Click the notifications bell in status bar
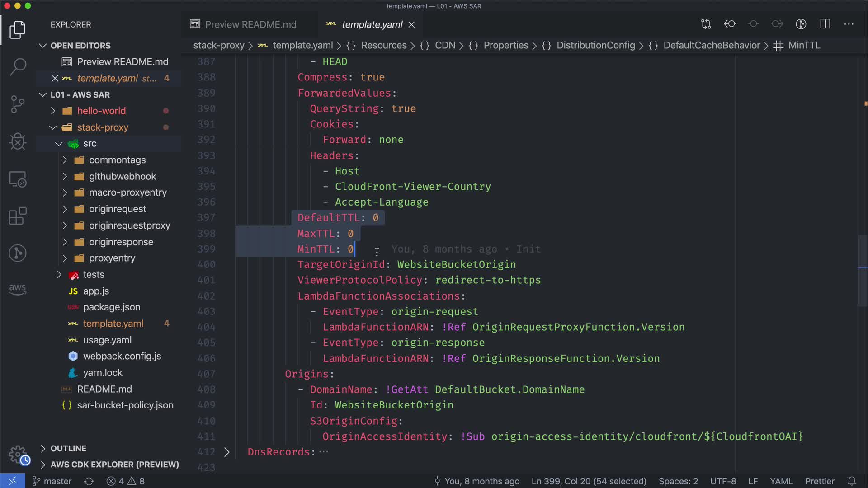This screenshot has height=488, width=868. tap(852, 481)
